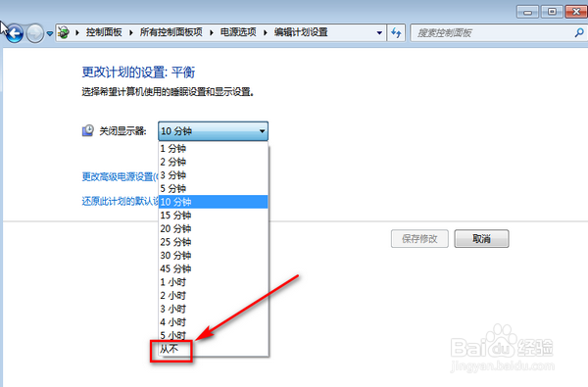Click the 关闭显示器 combo box showing 10 分钟

(213, 131)
